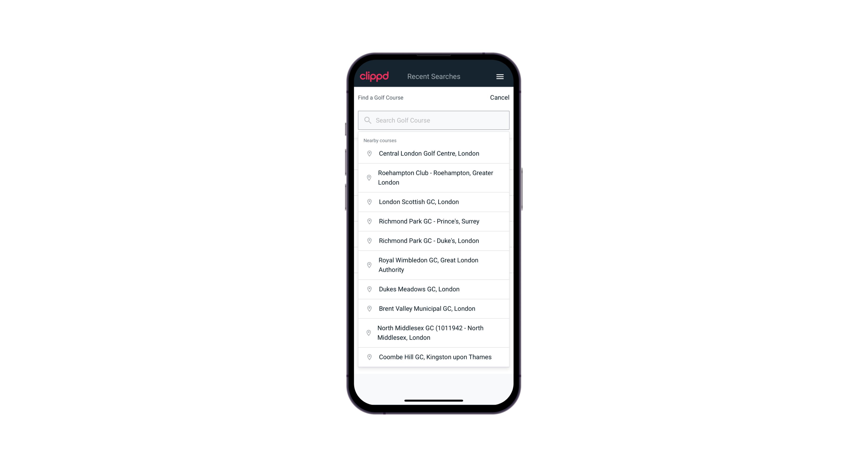Tap the search magnifying glass icon
Screen dimensions: 868x467
tap(367, 120)
